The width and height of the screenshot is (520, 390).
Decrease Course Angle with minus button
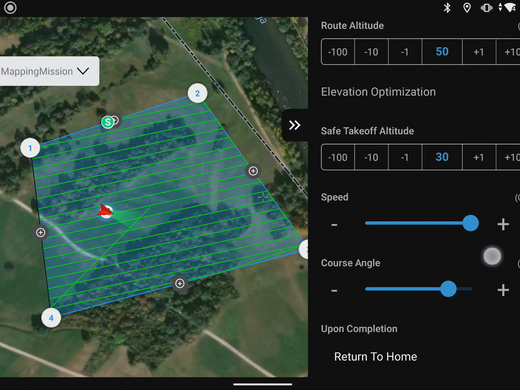point(334,290)
